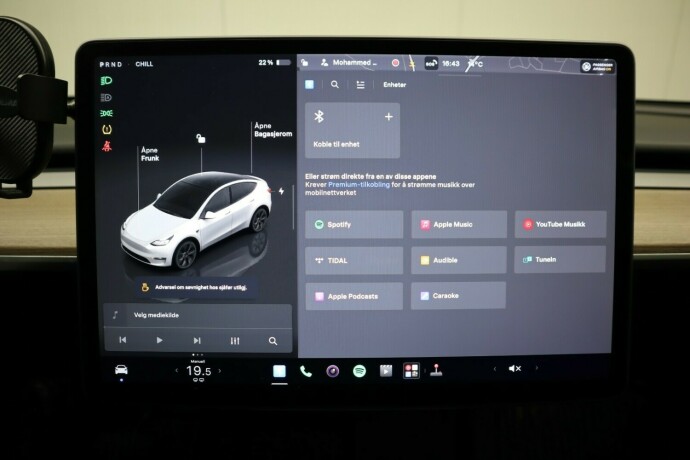Open the all apps launcher
The image size is (690, 460).
pos(411,371)
